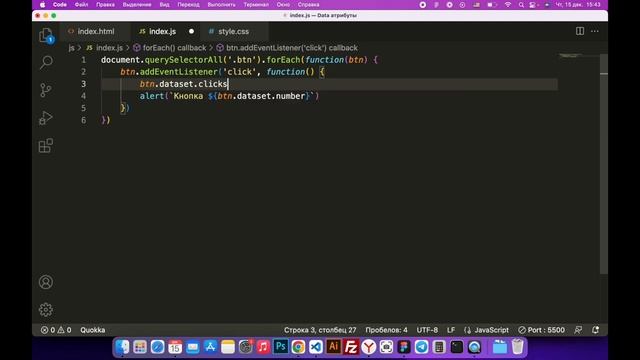
Task: Open the Файл menu
Action: coord(81,4)
